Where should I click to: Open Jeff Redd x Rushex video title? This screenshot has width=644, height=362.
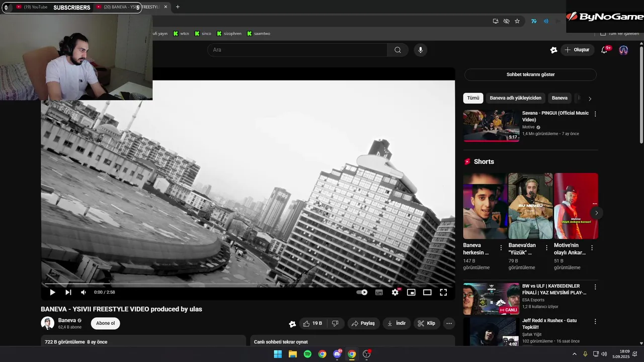coord(549,324)
